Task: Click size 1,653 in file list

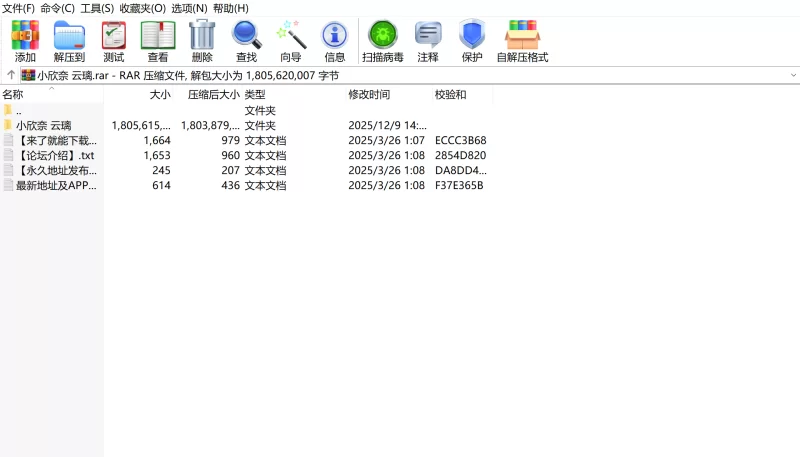Action: pyautogui.click(x=157, y=155)
